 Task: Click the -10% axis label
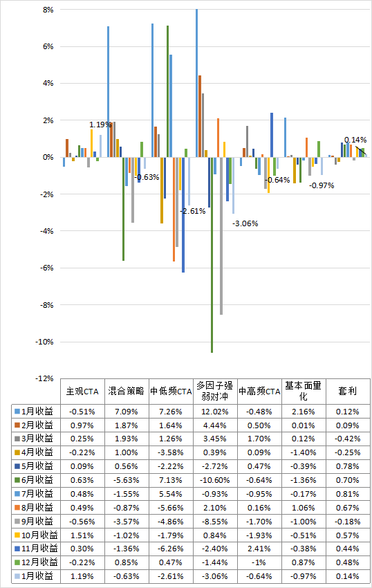pyautogui.click(x=45, y=342)
